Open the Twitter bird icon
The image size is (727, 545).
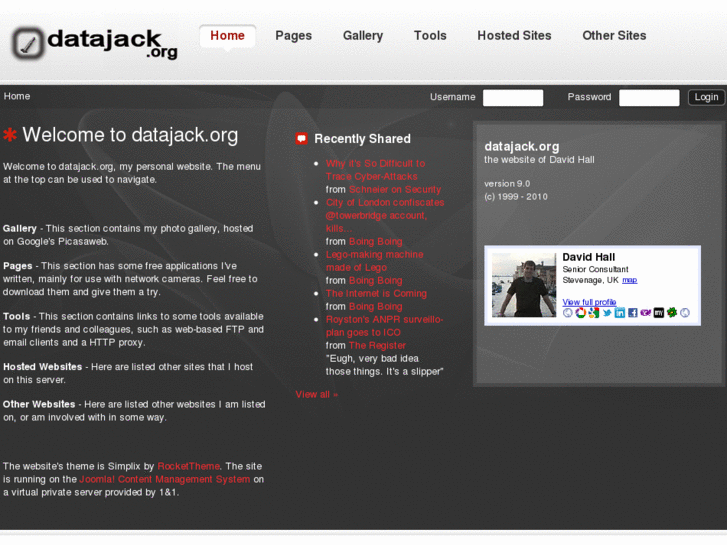coord(607,313)
